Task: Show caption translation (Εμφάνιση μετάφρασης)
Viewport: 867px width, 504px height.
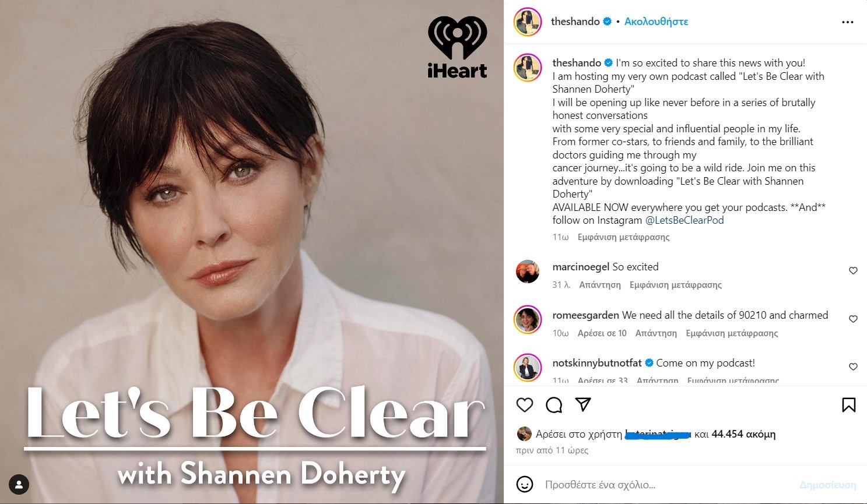Action: click(623, 237)
